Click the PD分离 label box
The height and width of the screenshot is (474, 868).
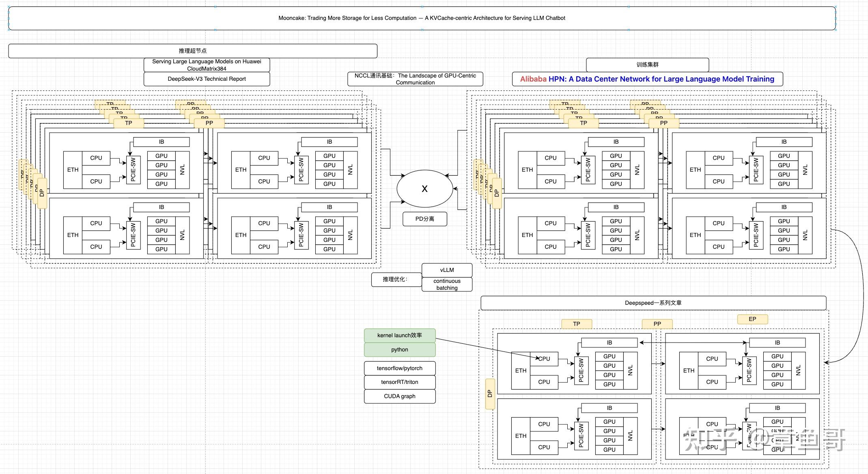(x=424, y=219)
